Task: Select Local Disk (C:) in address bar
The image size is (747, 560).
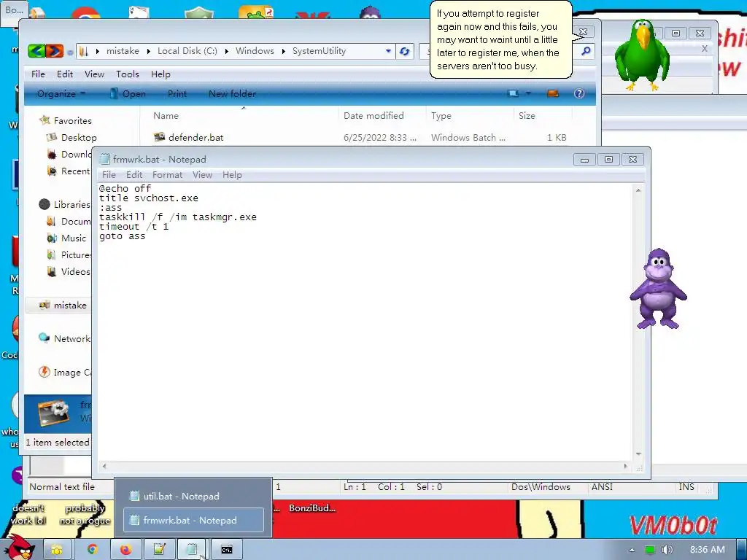Action: 187,51
